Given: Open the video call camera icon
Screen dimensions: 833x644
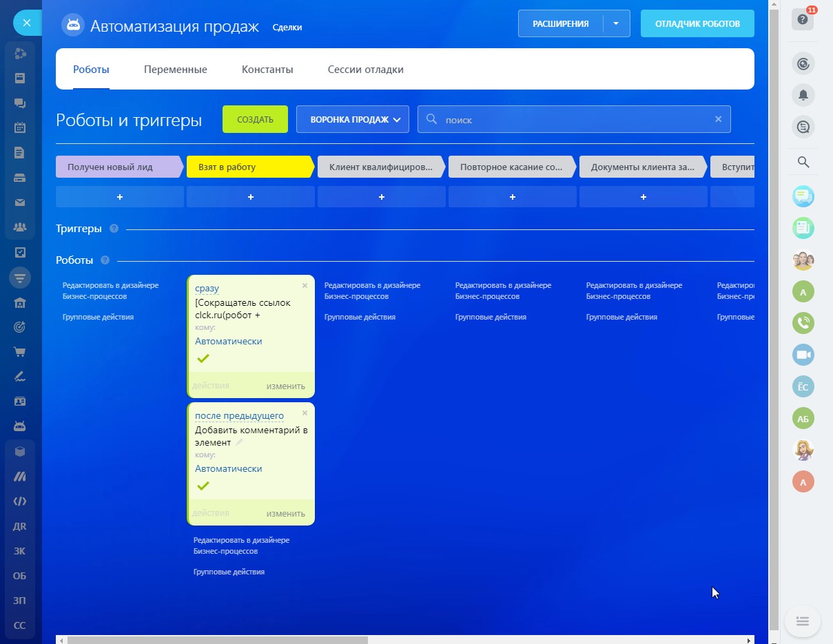Looking at the screenshot, I should [x=803, y=355].
